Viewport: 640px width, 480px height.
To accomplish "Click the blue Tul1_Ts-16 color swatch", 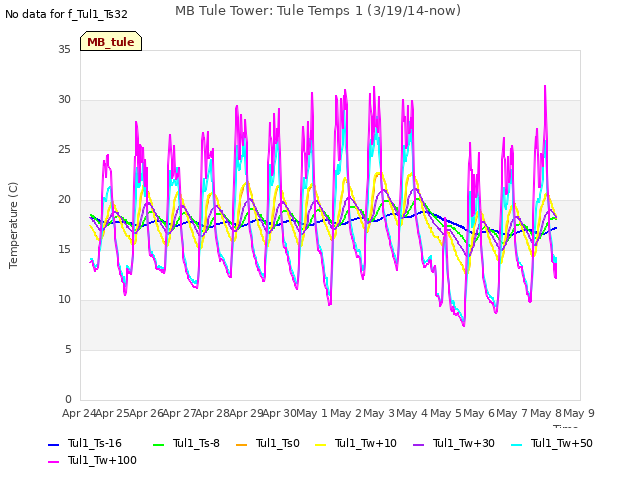I will (53, 444).
